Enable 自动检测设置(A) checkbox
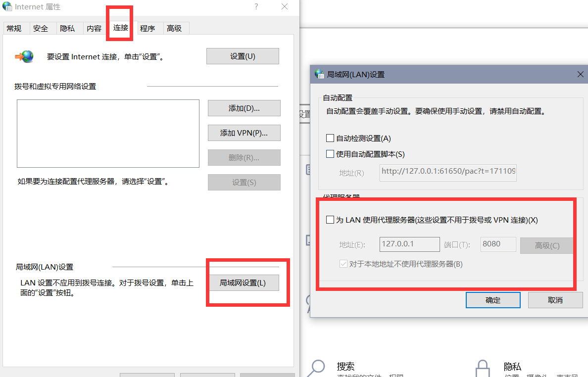Screen dimensions: 588x377 [x=330, y=139]
